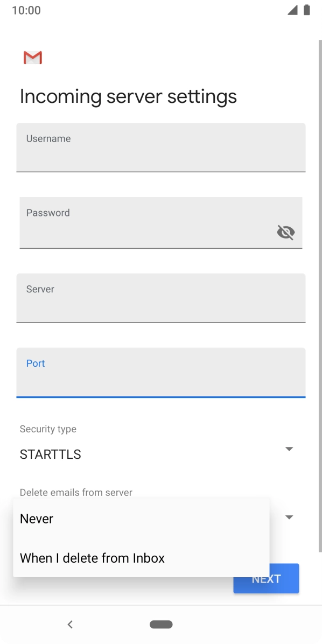322x644 pixels.
Task: Focus the Server input field
Action: (x=160, y=298)
